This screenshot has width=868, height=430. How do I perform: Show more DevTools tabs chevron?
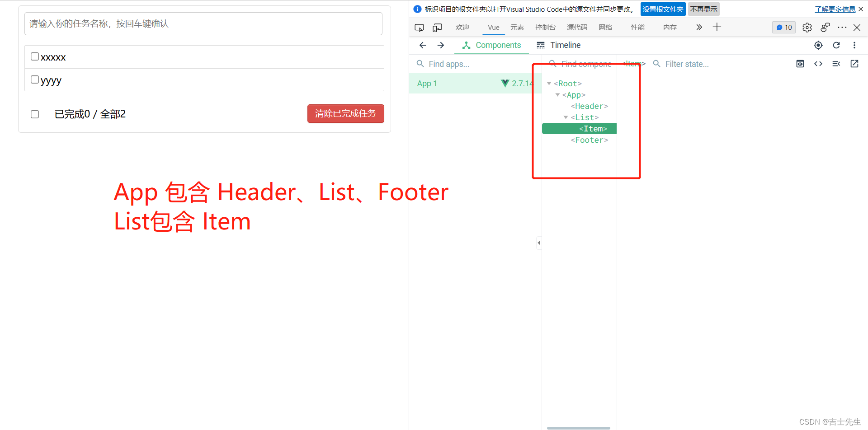pos(699,27)
